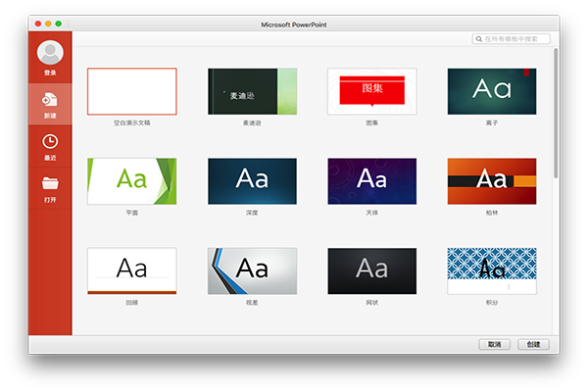
Task: Open the 最近 (Recent) clock icon
Action: (50, 142)
